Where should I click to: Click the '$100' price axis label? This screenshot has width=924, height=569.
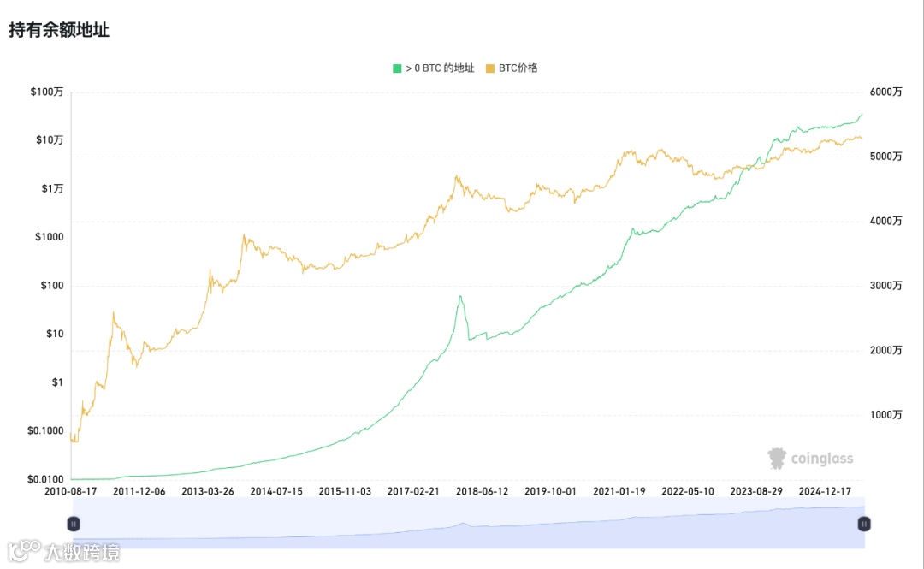pyautogui.click(x=52, y=286)
